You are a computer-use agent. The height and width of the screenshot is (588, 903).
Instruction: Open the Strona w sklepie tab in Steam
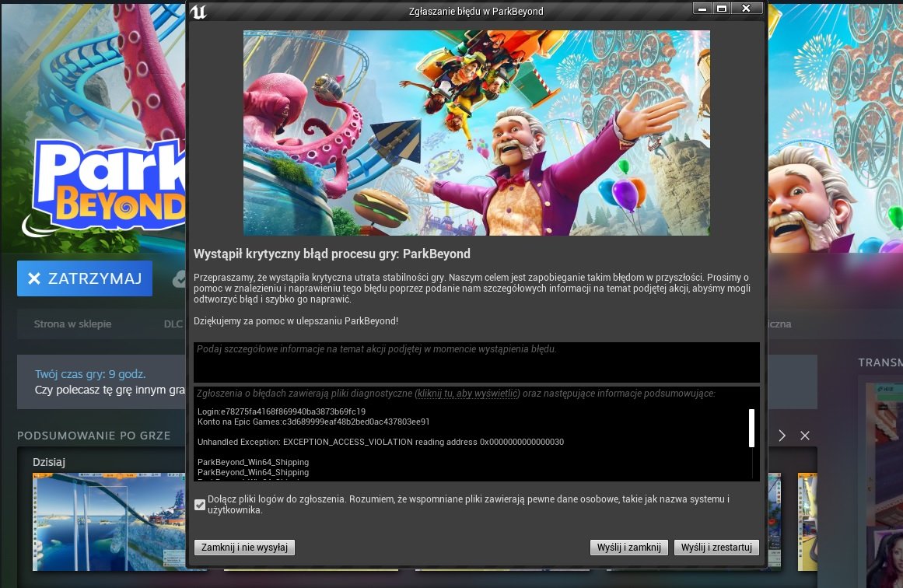point(72,324)
